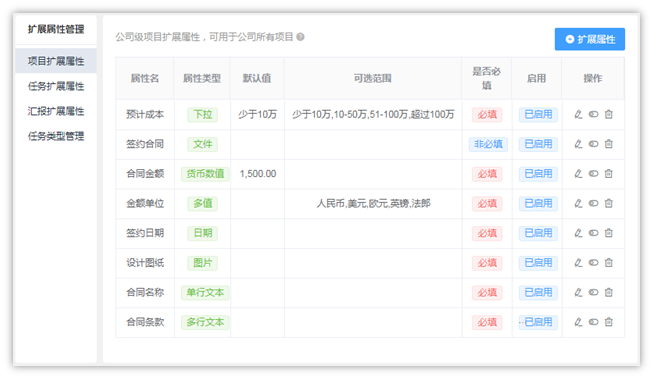Delete the 合同金额 attribute row
653x379 pixels.
(x=608, y=174)
